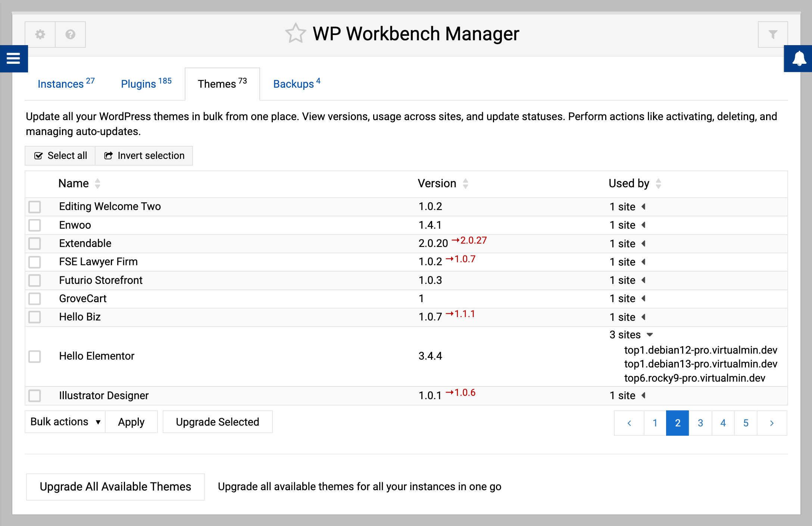This screenshot has height=526, width=812.
Task: Go to page 1
Action: [655, 423]
